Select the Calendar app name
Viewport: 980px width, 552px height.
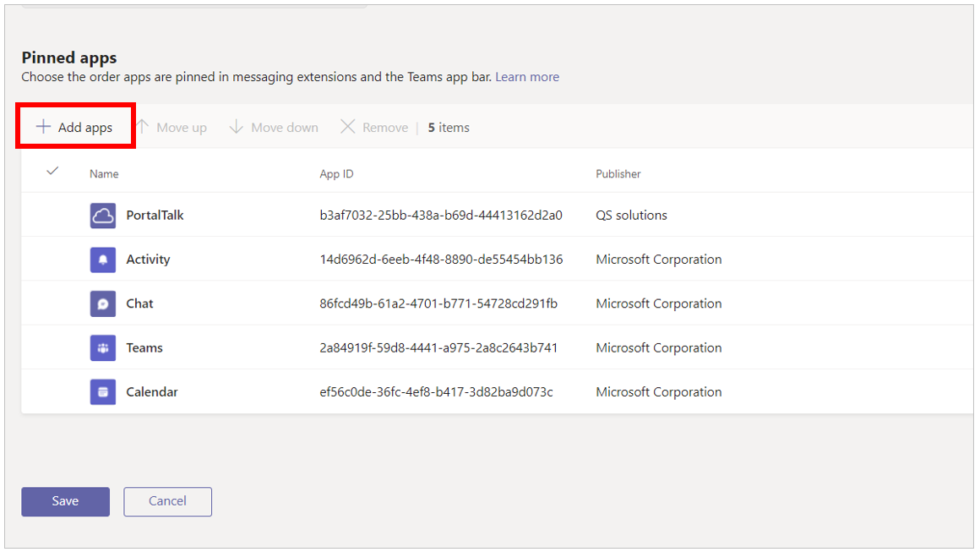tap(152, 392)
